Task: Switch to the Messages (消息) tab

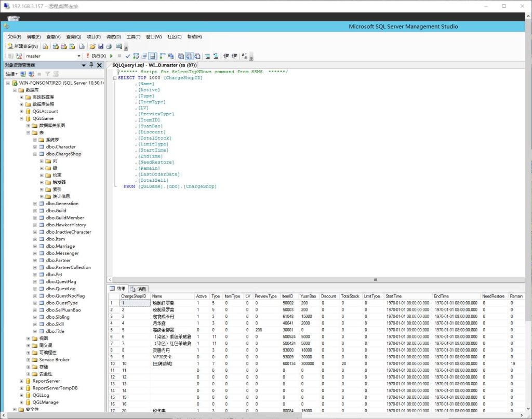Action: coord(139,289)
